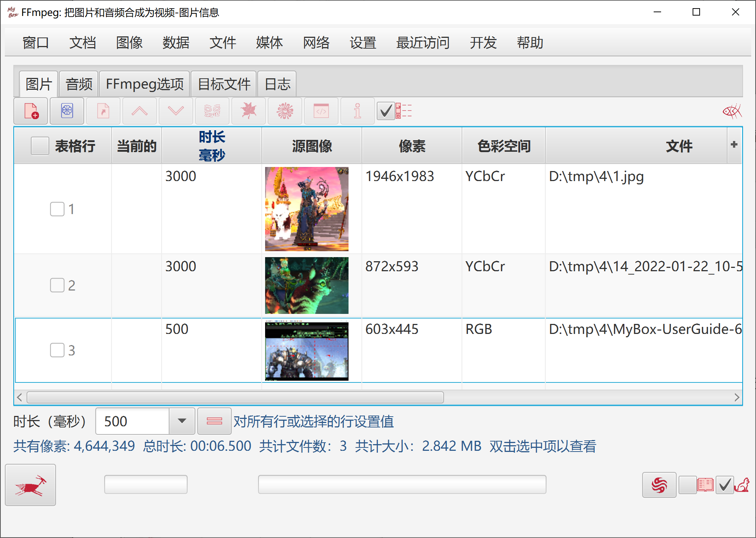Open the 媒体 menu

point(269,43)
